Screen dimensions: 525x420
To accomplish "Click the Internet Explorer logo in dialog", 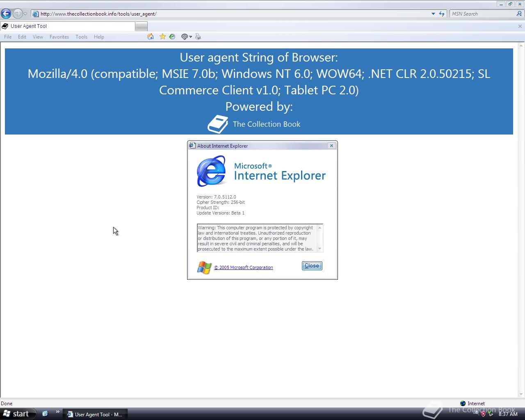I will 212,171.
